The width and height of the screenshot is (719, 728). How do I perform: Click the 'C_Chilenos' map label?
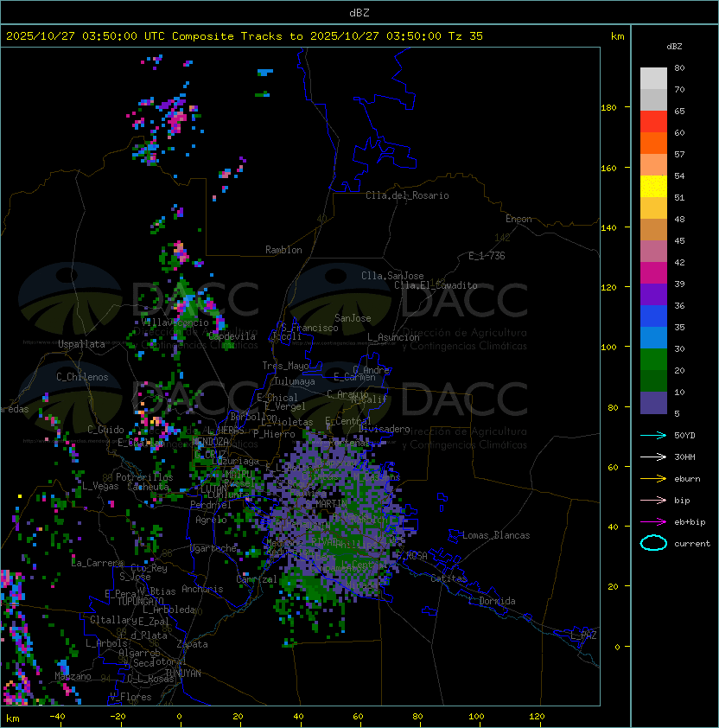pos(82,377)
